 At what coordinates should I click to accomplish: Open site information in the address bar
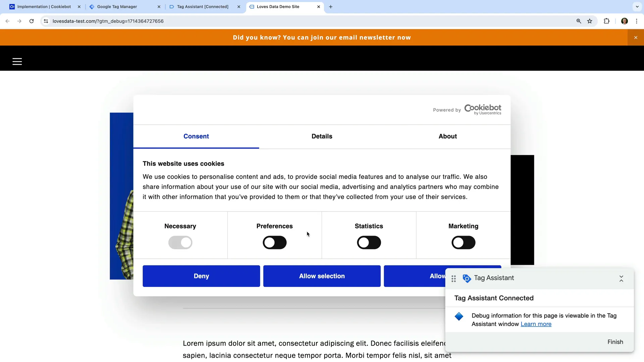click(46, 21)
